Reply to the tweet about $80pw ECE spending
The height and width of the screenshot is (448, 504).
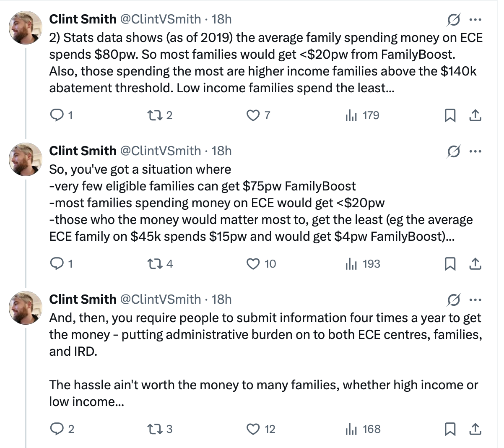tap(56, 115)
